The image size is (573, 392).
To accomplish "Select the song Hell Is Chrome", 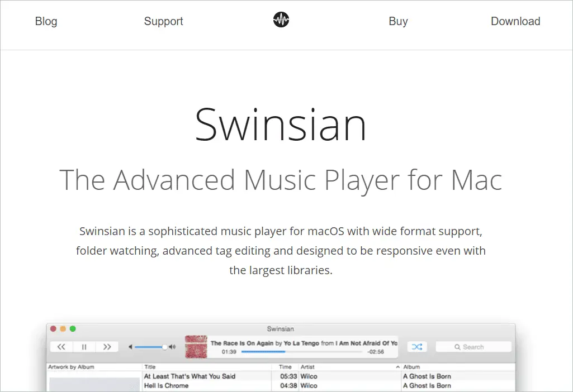I will (166, 386).
